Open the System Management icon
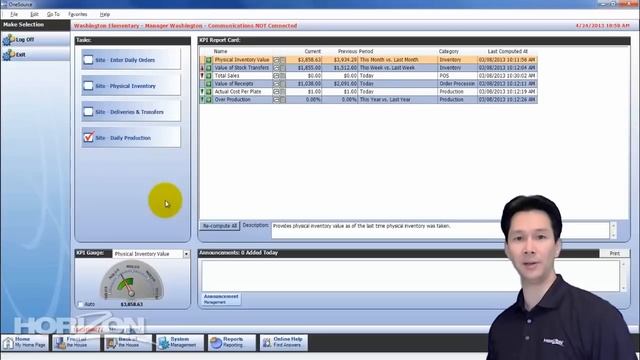The image size is (640, 360). pos(164,343)
